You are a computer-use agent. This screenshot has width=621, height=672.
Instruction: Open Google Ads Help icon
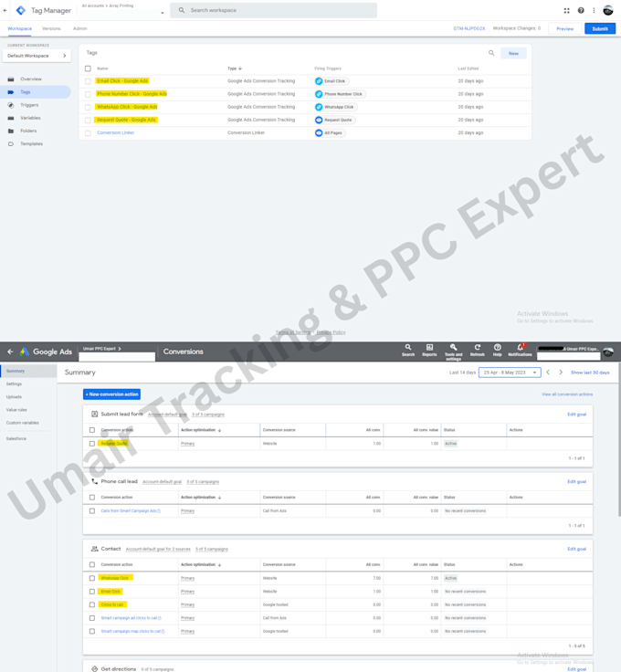497,350
